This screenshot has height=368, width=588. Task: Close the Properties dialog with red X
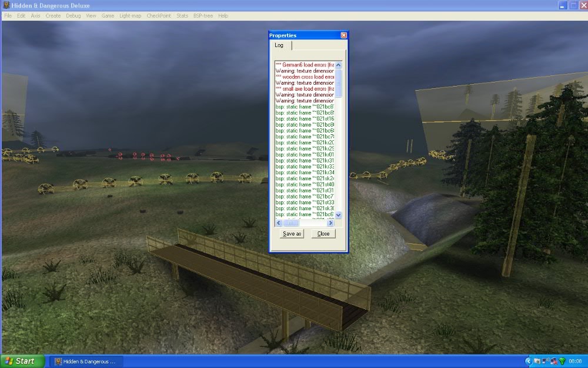coord(343,35)
